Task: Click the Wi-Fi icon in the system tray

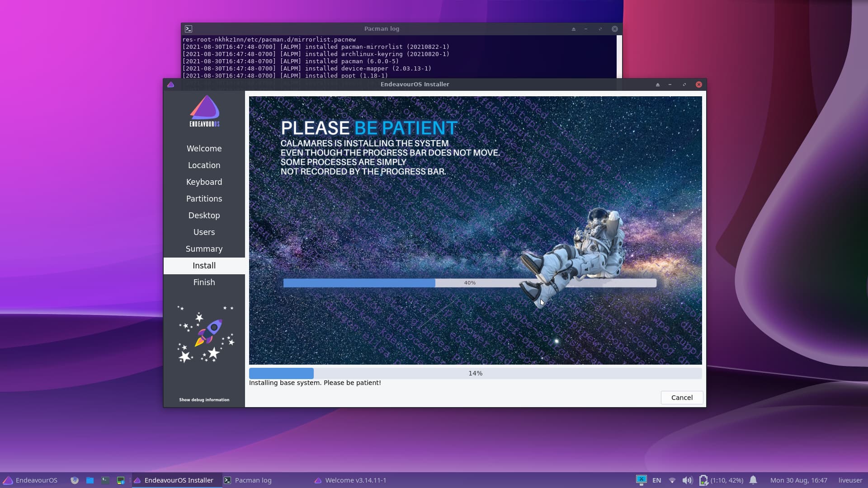Action: pyautogui.click(x=672, y=480)
